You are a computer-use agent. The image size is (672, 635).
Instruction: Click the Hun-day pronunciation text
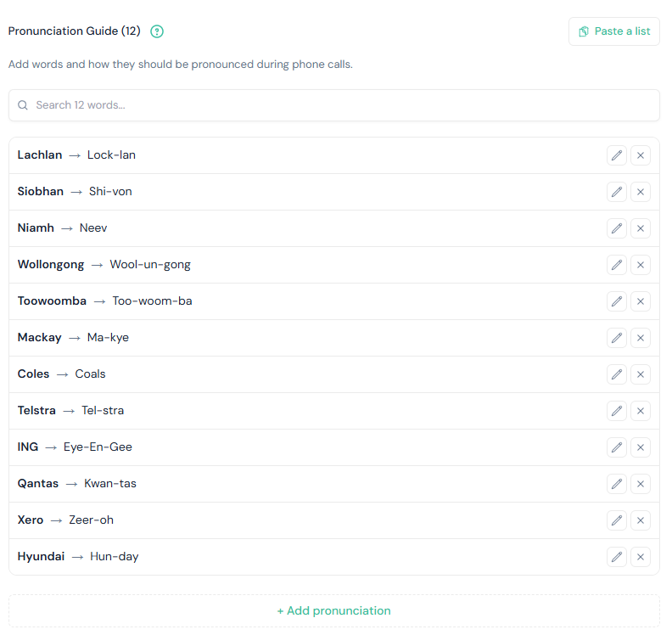coord(115,557)
